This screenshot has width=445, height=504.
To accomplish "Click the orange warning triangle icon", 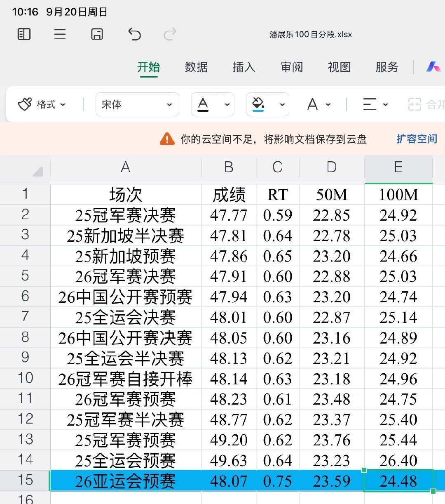I will pos(167,139).
